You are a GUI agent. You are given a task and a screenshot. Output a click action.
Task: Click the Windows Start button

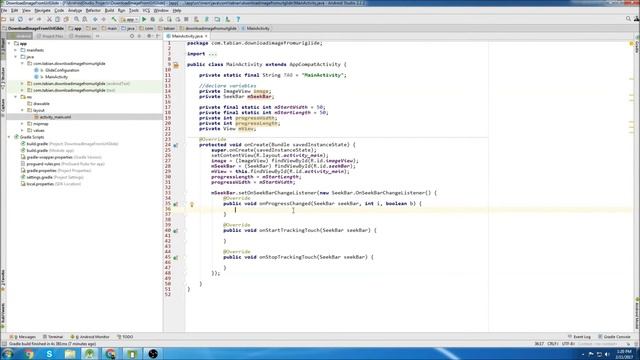(x=7, y=354)
